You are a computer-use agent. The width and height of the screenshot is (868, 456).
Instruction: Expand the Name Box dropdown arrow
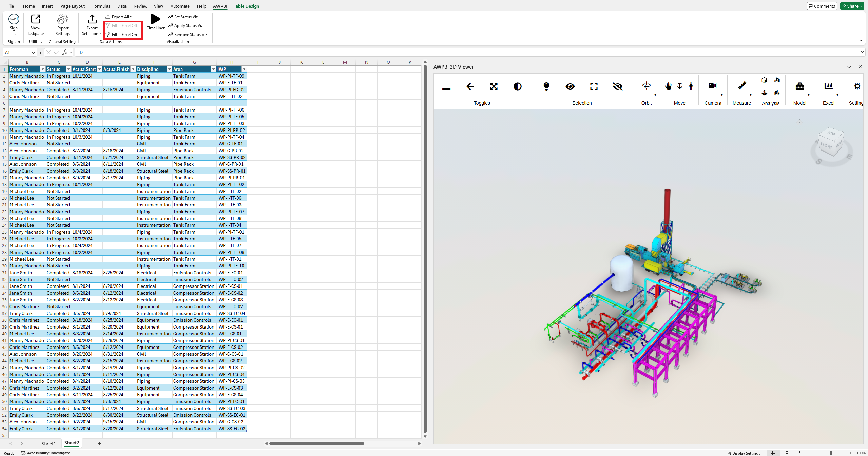pyautogui.click(x=33, y=53)
